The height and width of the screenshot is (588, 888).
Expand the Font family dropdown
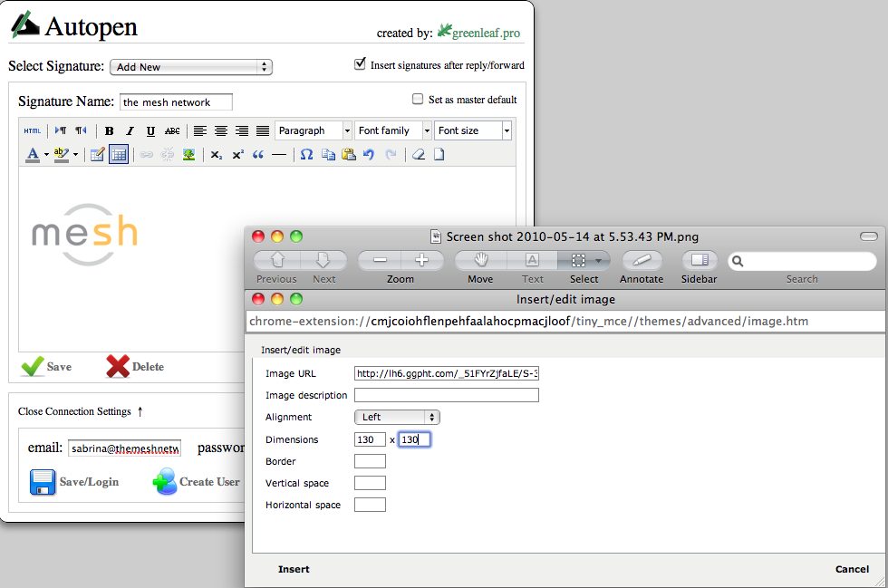393,131
